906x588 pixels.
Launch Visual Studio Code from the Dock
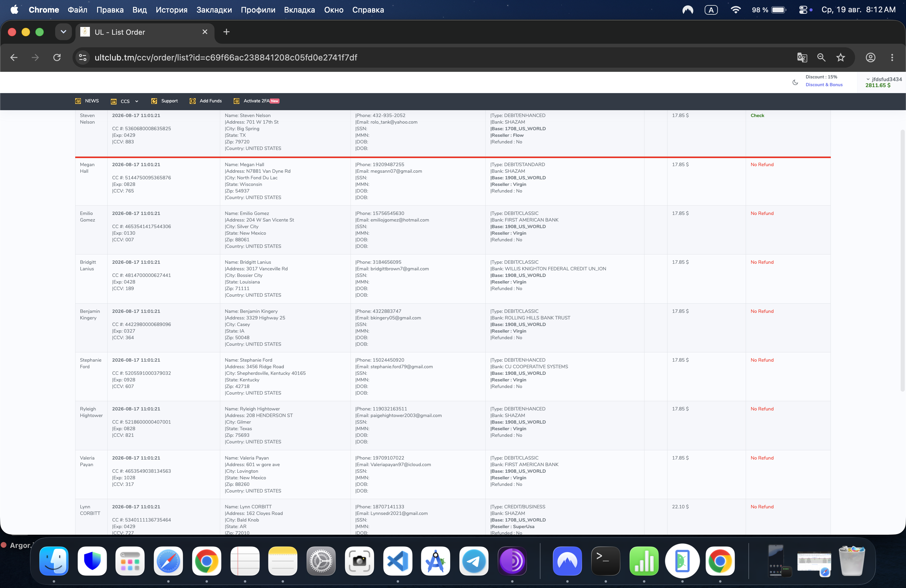[397, 561]
